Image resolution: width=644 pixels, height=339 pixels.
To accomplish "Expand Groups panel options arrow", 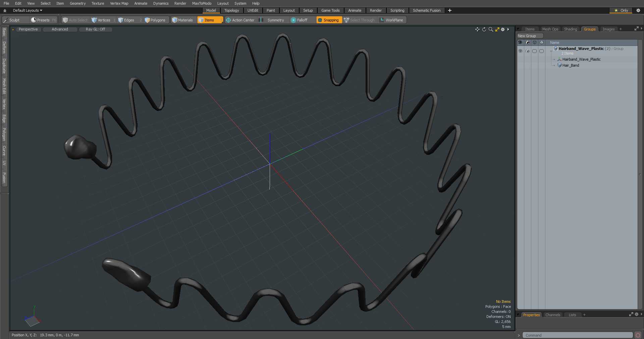I will (x=641, y=29).
